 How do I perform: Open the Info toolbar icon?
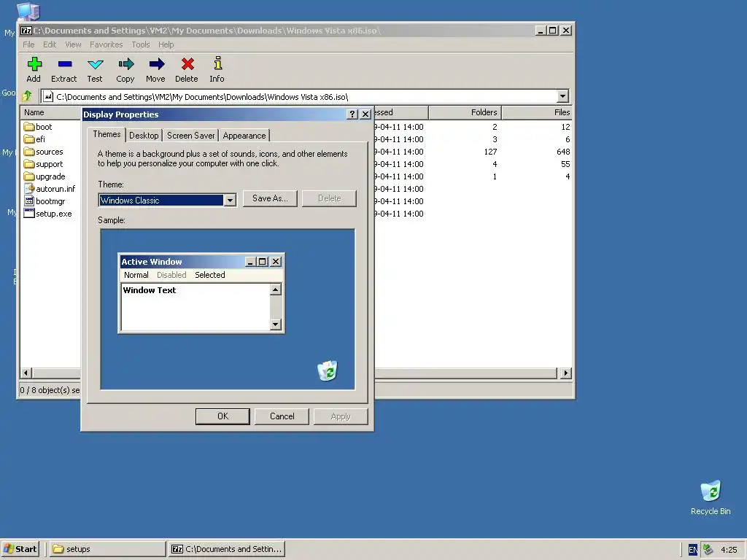(x=217, y=63)
